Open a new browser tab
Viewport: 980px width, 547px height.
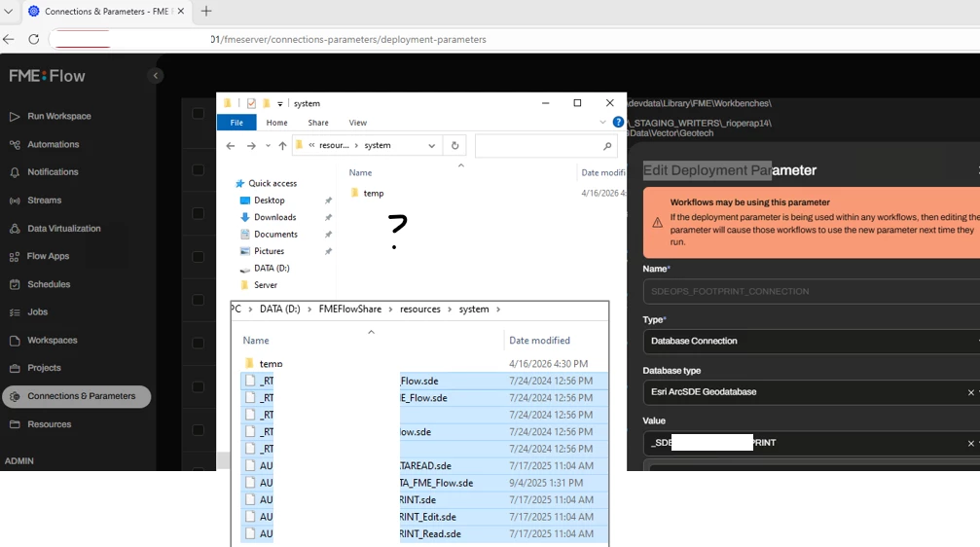(206, 11)
